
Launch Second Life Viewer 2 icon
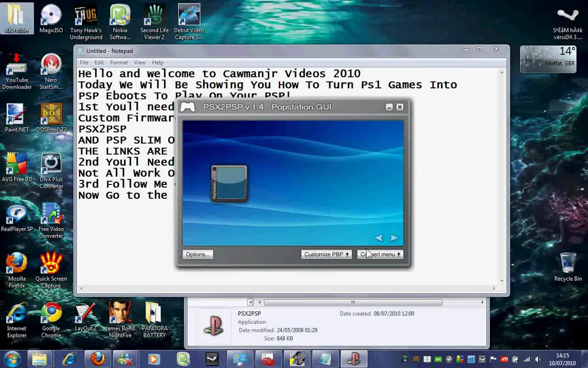point(155,22)
